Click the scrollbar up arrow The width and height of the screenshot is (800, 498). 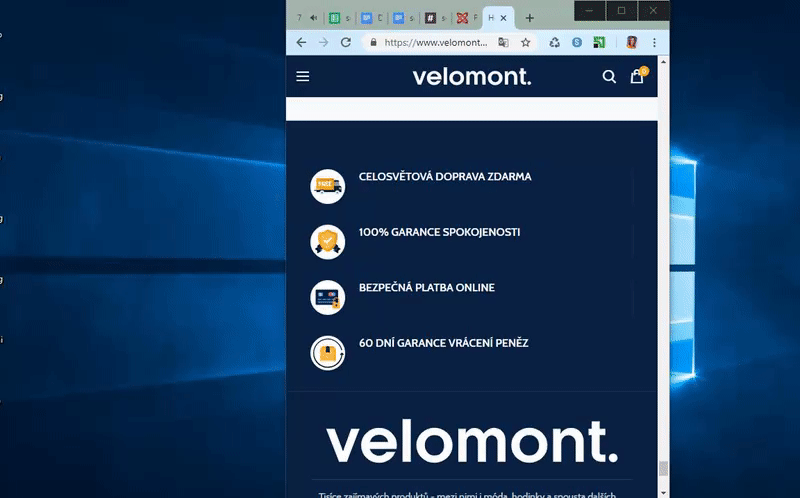pos(663,62)
